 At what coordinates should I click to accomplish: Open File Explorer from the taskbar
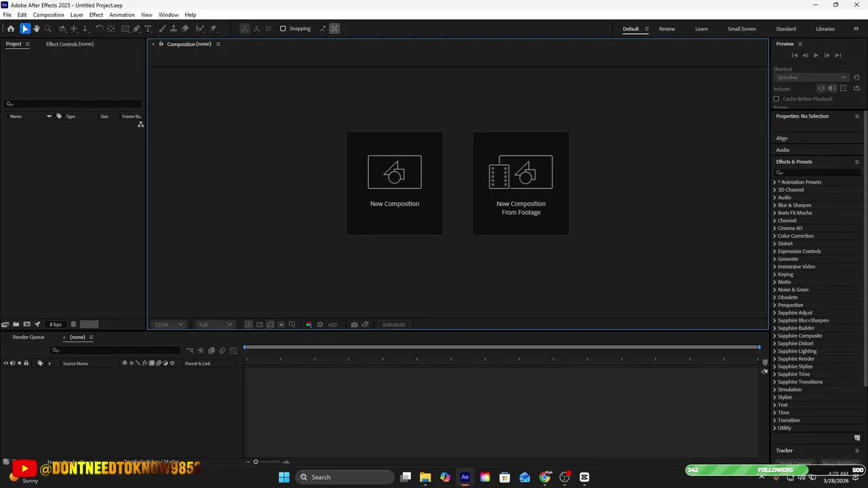(x=425, y=477)
